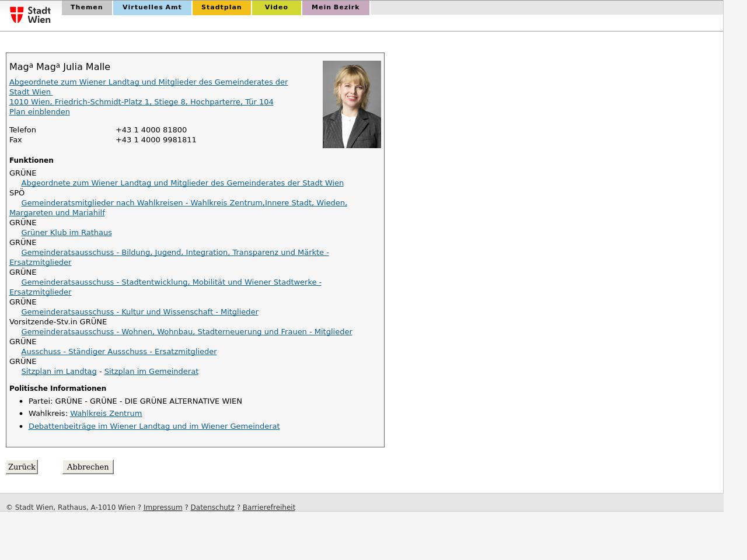747x560 pixels.
Task: Open the Friedrich-Schmidt-Platz address link
Action: [141, 102]
